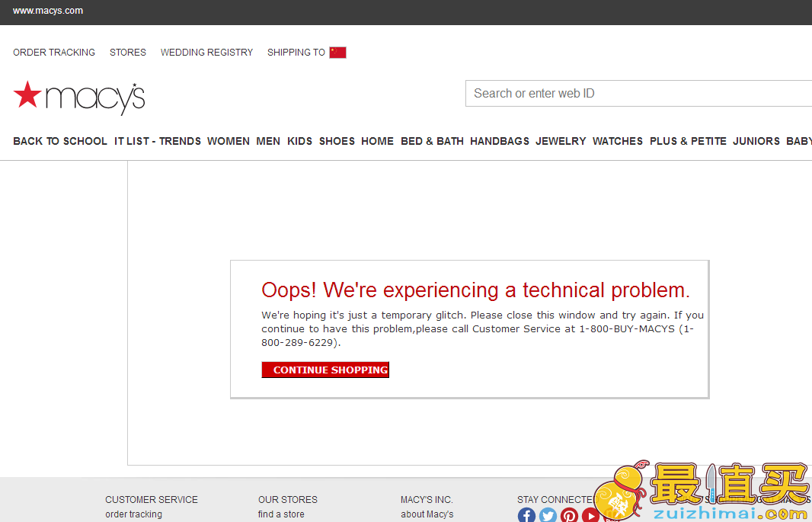Open Order Tracking at the top
This screenshot has width=812, height=522.
54,53
